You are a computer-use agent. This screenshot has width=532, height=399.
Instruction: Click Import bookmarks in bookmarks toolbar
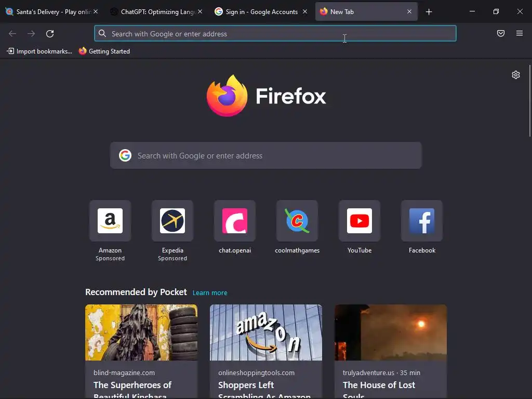(39, 51)
